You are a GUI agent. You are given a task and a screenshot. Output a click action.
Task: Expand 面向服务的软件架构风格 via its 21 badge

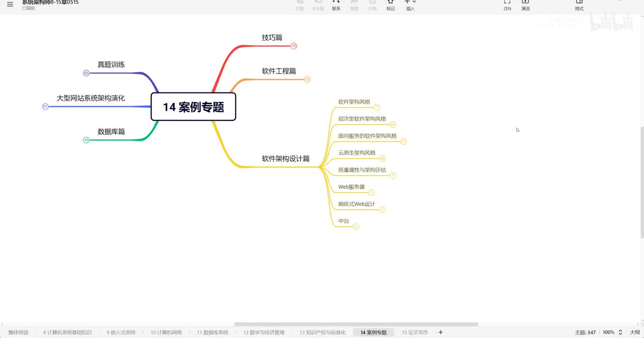404,142
